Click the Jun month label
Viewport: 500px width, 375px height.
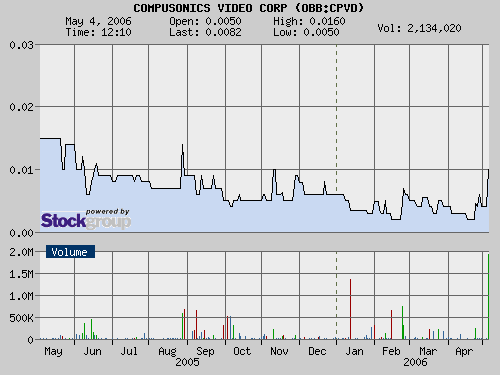click(92, 351)
